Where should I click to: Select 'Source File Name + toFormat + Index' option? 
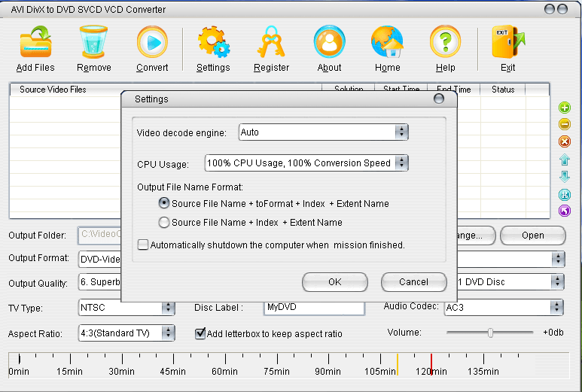pos(163,203)
